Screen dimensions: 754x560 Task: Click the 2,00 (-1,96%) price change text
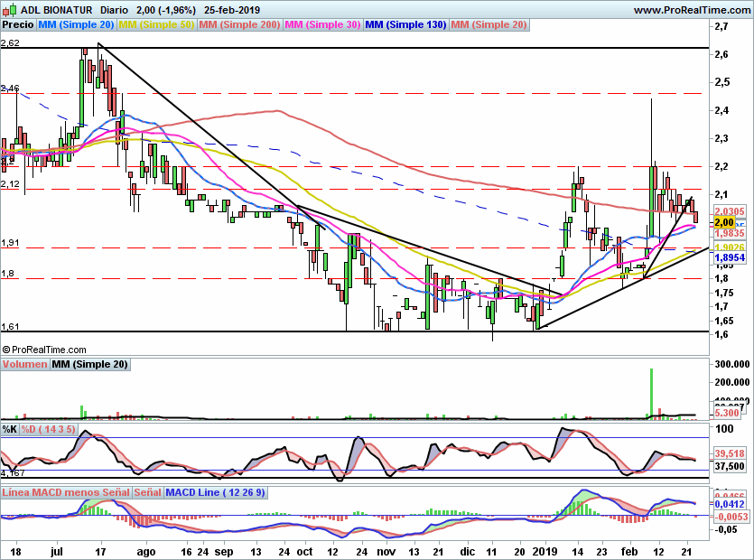tap(166, 10)
